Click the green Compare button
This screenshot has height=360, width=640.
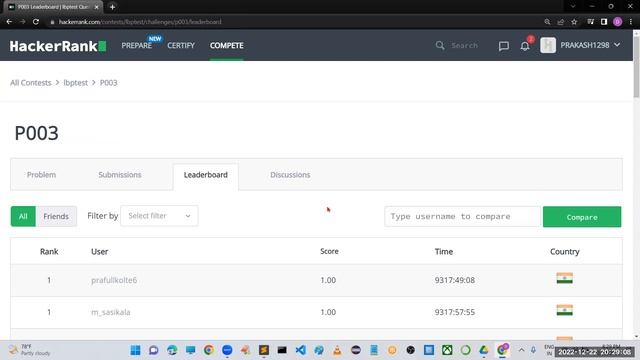[x=582, y=217]
